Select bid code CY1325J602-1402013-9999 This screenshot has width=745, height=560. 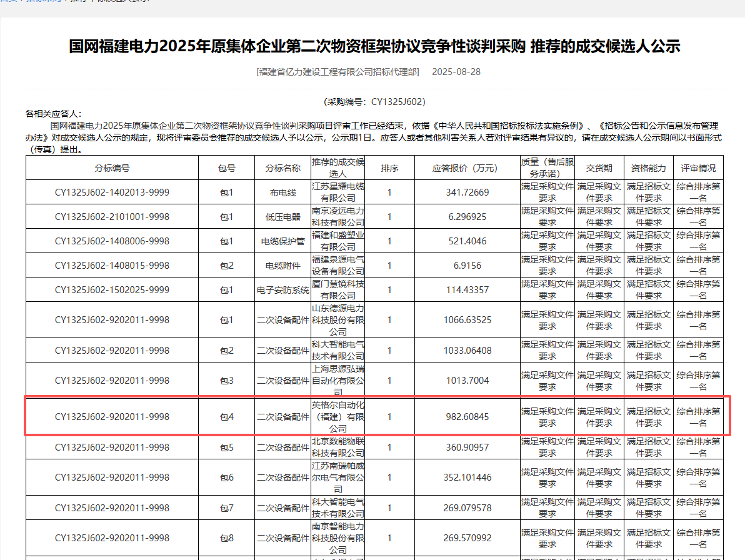[x=112, y=192]
